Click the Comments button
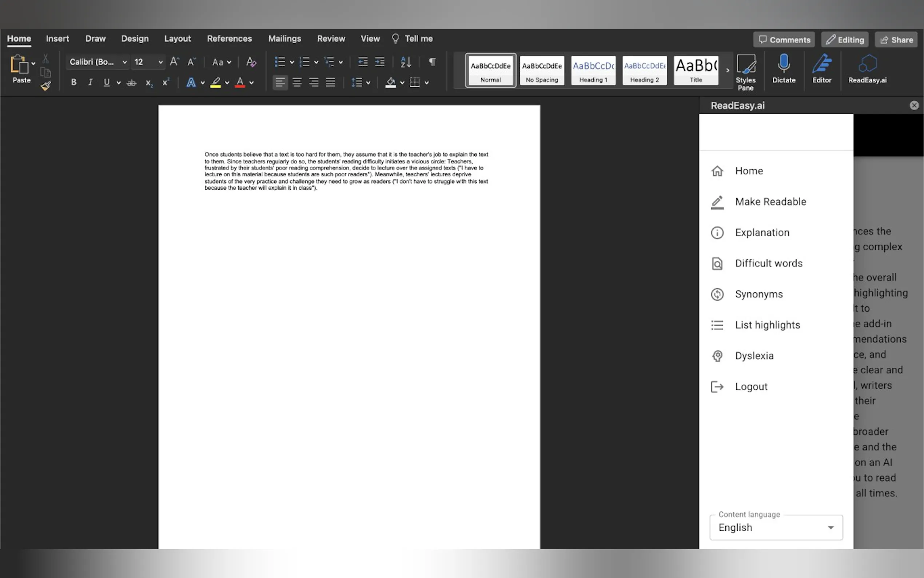The height and width of the screenshot is (578, 924). pyautogui.click(x=784, y=40)
